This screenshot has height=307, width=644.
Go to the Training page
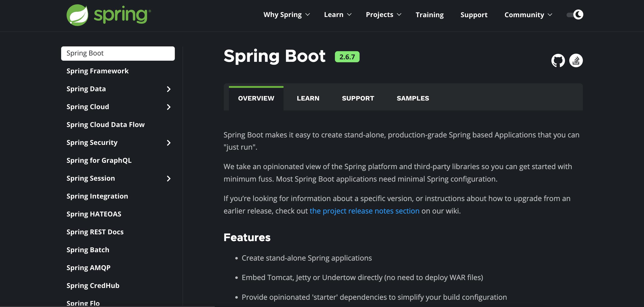pyautogui.click(x=429, y=14)
